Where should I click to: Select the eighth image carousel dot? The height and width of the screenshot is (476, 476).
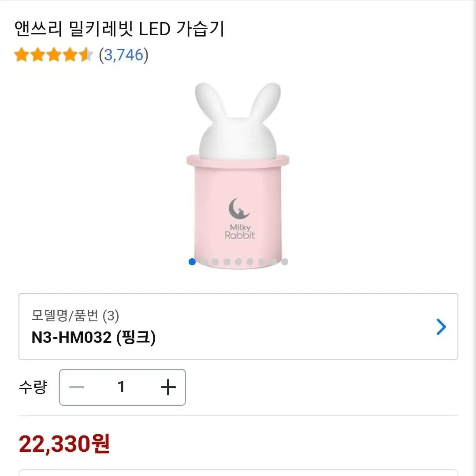coord(273,262)
